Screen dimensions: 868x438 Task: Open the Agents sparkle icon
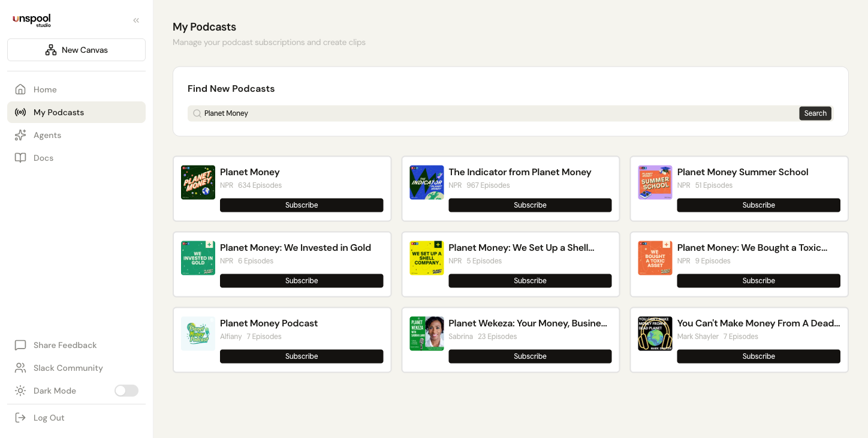[x=20, y=135]
